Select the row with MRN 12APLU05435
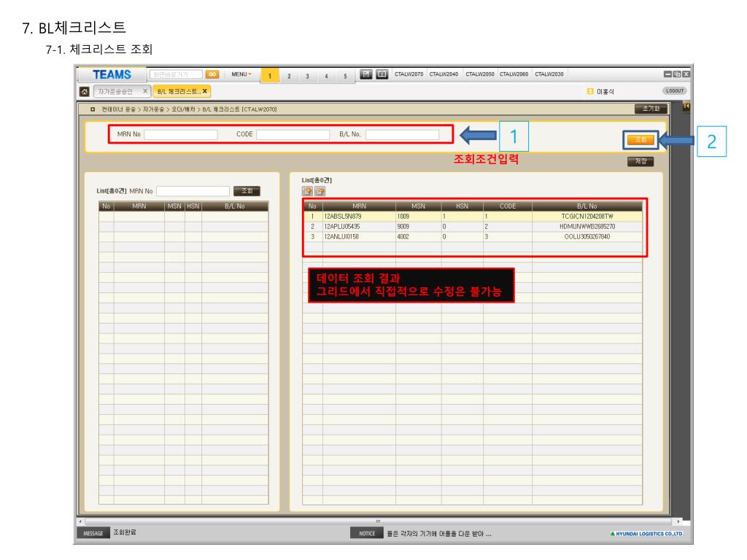The height and width of the screenshot is (560, 747). [x=474, y=227]
